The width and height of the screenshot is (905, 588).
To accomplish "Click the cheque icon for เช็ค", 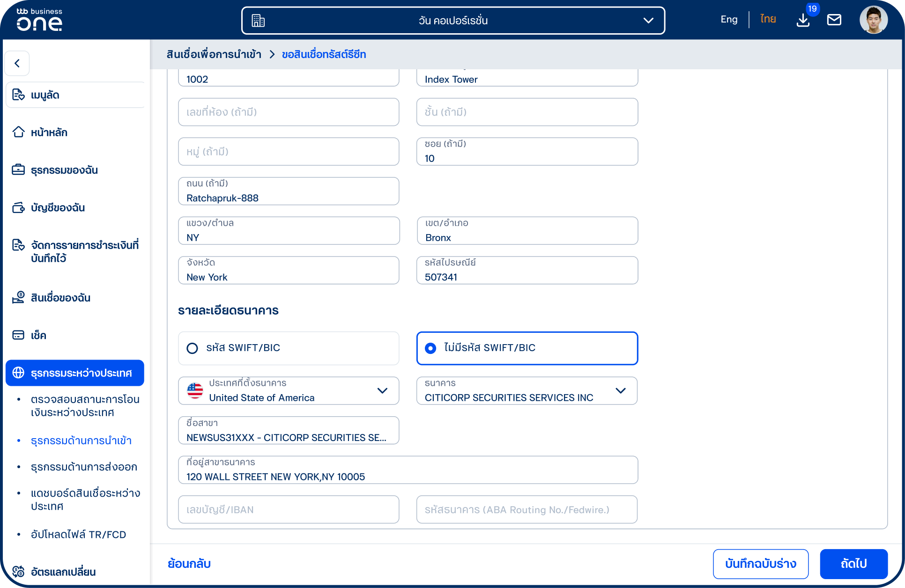I will (x=18, y=335).
